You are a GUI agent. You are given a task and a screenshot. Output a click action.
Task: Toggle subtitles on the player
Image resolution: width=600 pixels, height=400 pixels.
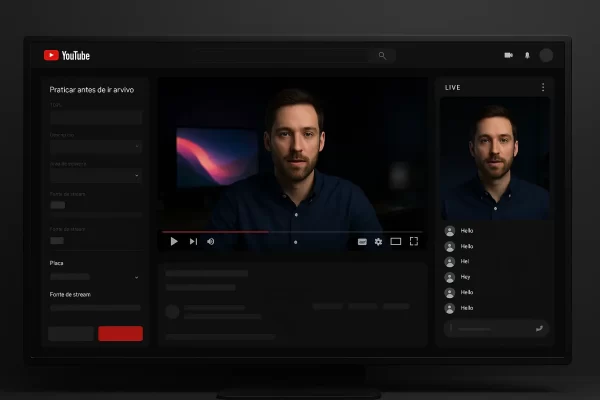coord(362,241)
